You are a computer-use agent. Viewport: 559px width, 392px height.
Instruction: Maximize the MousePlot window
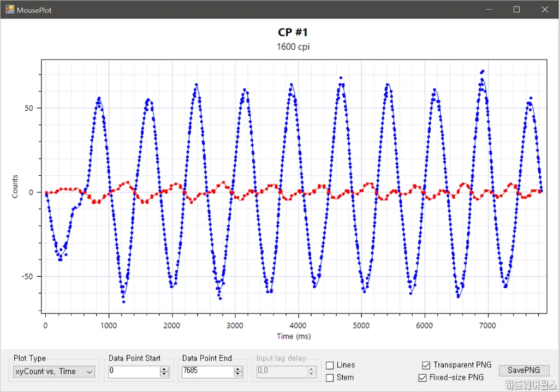[516, 10]
